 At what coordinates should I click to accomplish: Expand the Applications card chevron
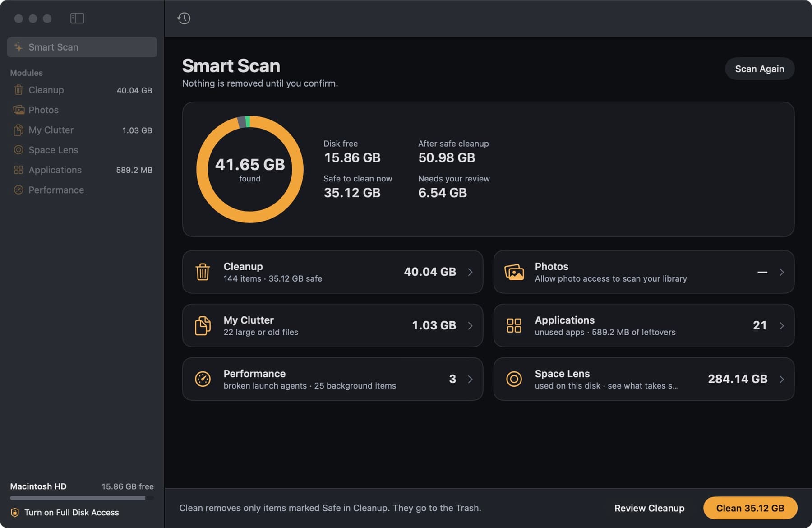(x=781, y=325)
